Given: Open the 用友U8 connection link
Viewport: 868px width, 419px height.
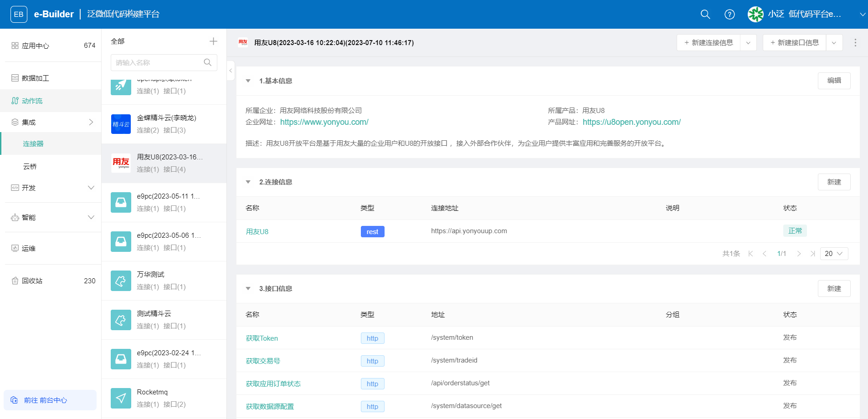Looking at the screenshot, I should tap(257, 232).
